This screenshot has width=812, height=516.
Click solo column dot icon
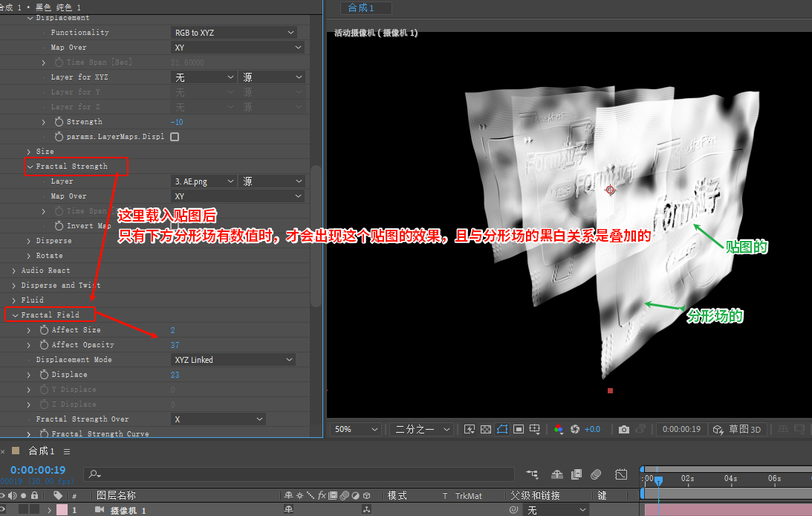23,495
